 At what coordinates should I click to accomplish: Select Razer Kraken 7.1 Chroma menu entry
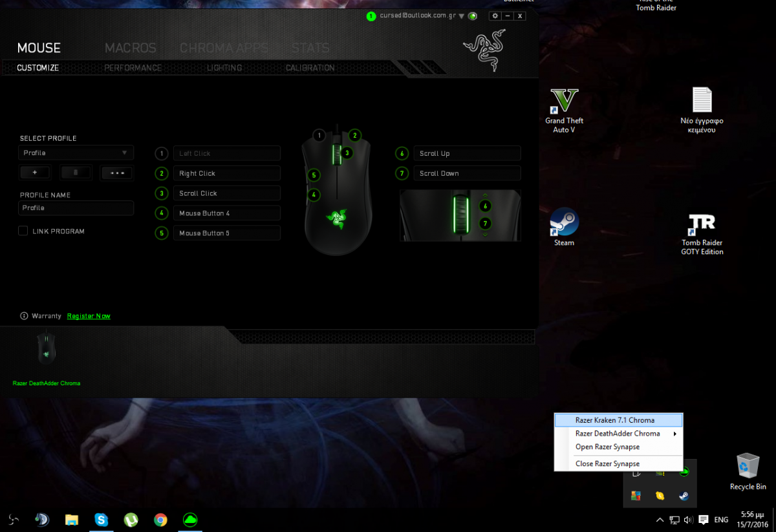[x=618, y=420]
